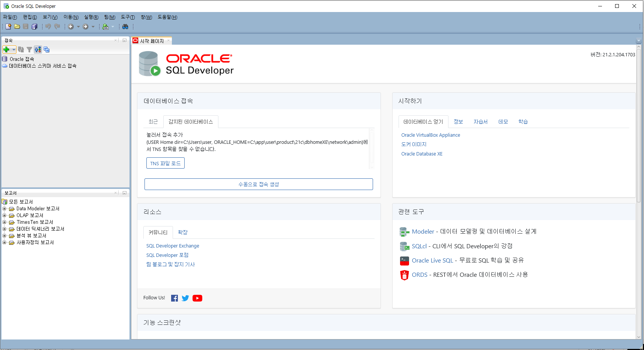Close the 시작 페이지 tab
644x350 pixels.
169,41
